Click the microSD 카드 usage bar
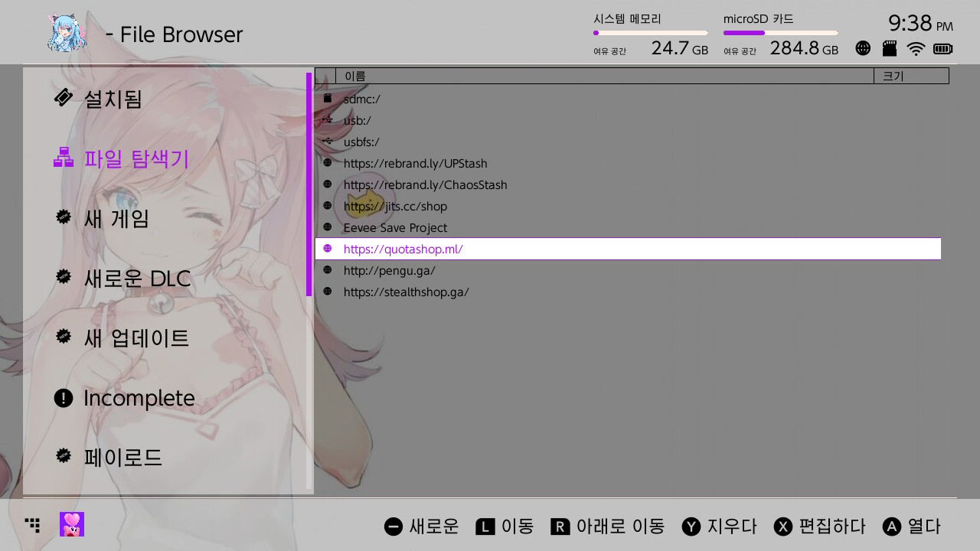The image size is (980, 551). point(781,33)
